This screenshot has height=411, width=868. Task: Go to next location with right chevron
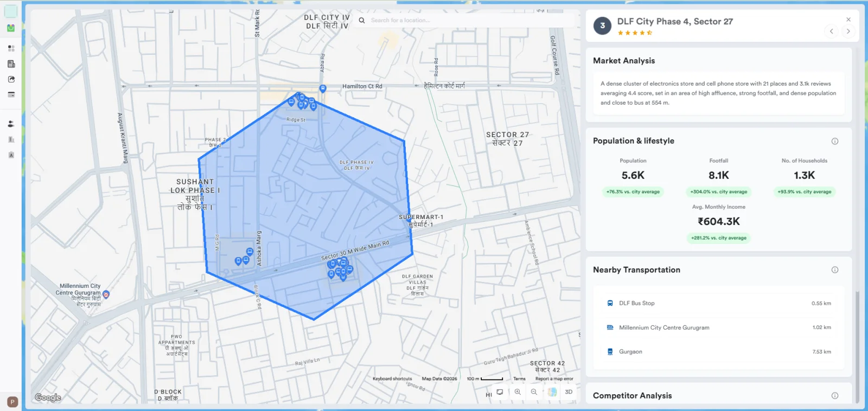(848, 31)
